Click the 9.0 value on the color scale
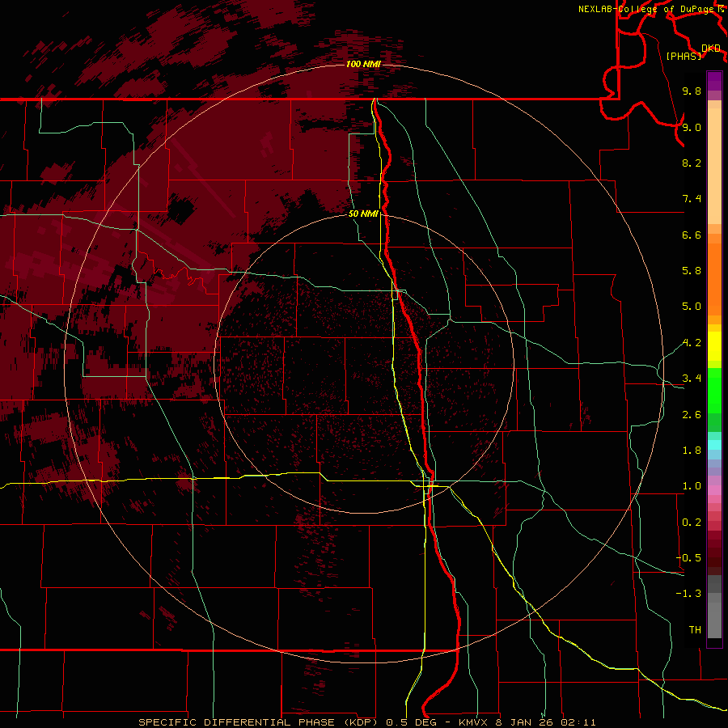The image size is (728, 728). coord(692,127)
